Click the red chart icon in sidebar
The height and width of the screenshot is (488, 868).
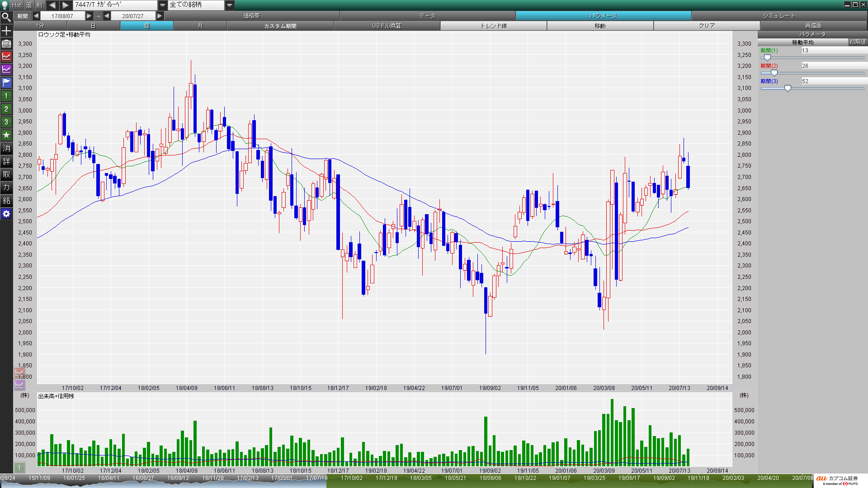(x=6, y=56)
